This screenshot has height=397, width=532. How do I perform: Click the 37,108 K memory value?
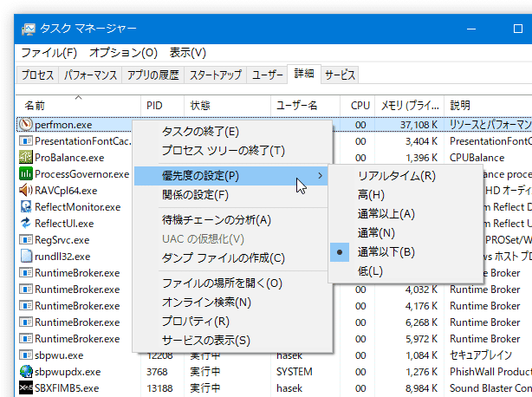tap(418, 125)
